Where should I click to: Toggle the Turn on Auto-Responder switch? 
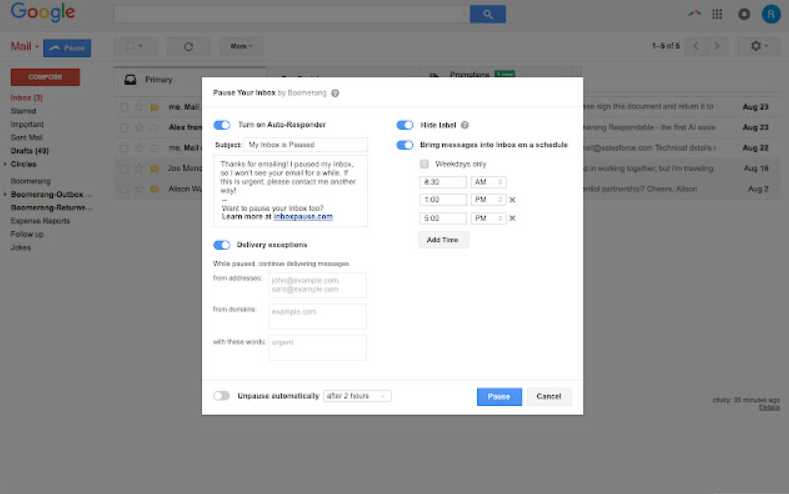click(221, 125)
